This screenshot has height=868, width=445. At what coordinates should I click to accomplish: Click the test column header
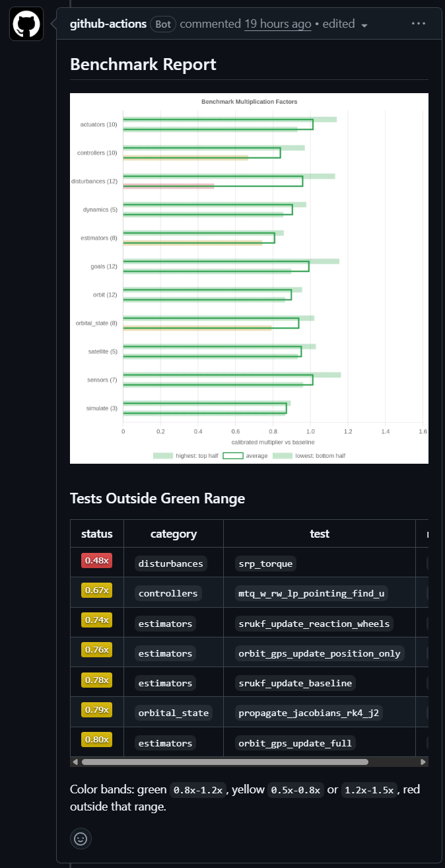click(320, 534)
